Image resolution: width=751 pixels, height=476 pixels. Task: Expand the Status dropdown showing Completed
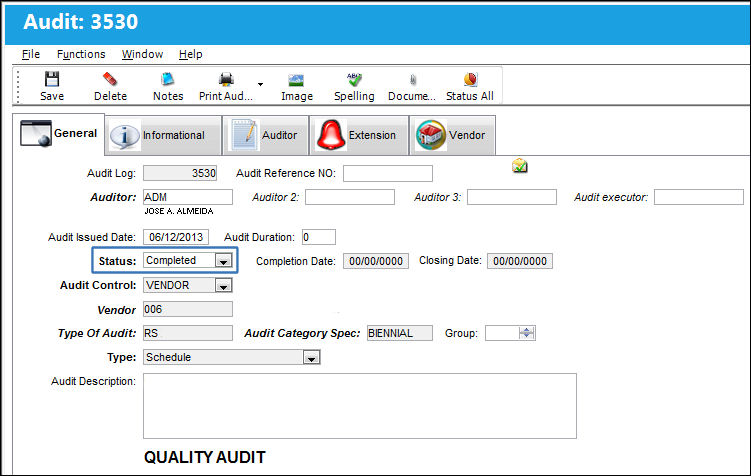[223, 261]
